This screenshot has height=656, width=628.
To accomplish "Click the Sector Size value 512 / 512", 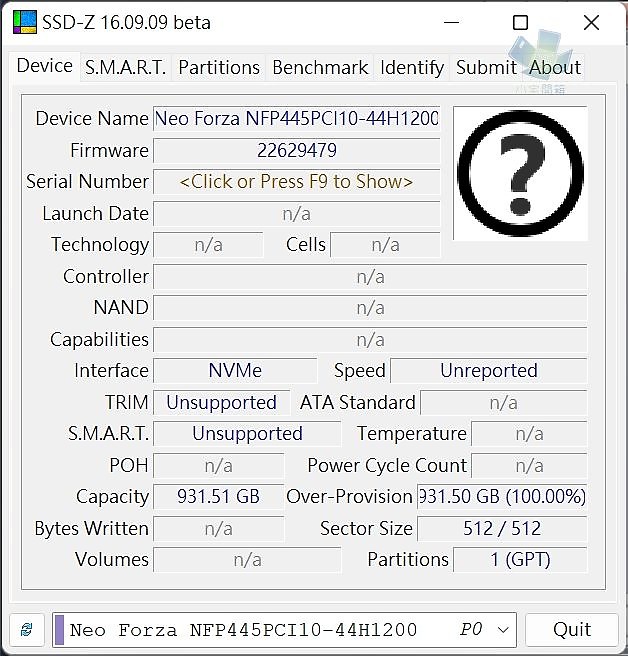I will pyautogui.click(x=502, y=528).
